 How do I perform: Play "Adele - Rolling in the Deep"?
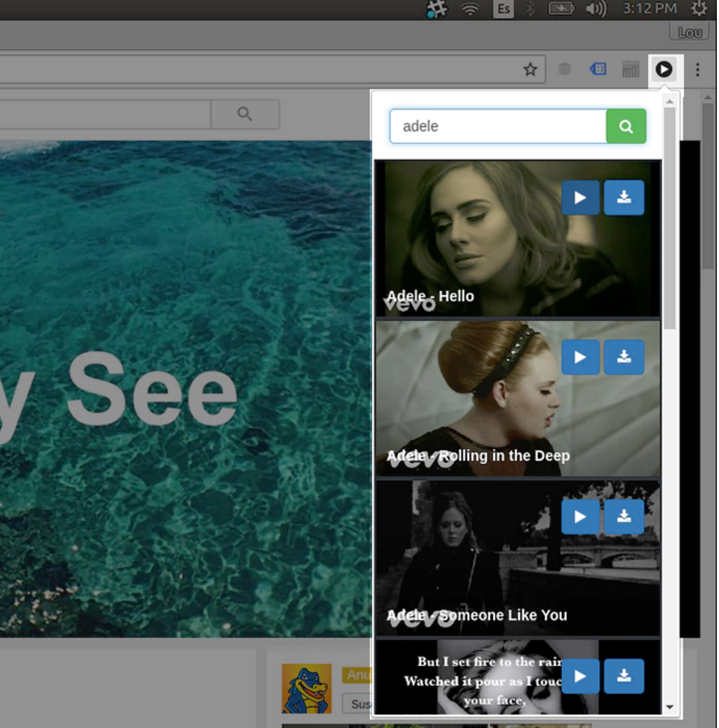[581, 357]
